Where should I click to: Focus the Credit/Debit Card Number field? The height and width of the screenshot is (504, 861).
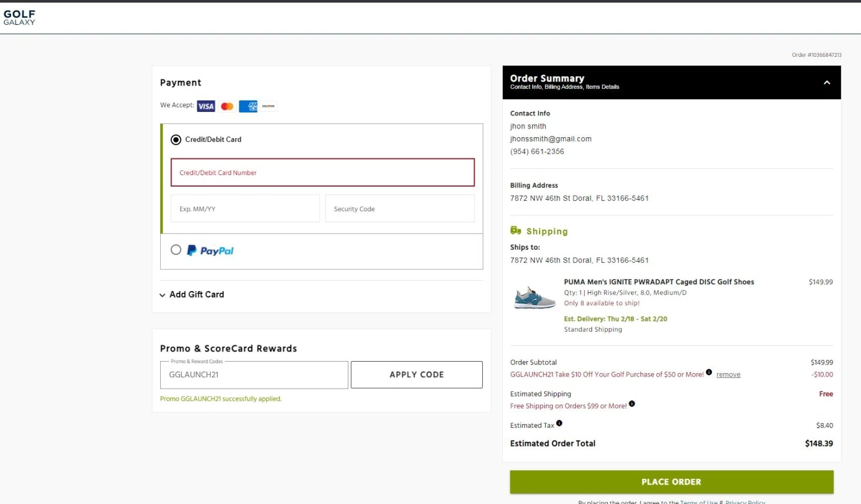(x=323, y=172)
